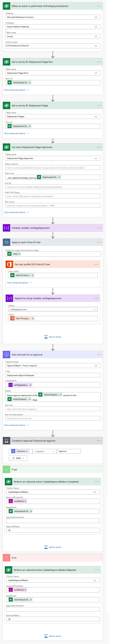
Task: Add an action in the If no branch
Action: pyautogui.click(x=53, y=636)
